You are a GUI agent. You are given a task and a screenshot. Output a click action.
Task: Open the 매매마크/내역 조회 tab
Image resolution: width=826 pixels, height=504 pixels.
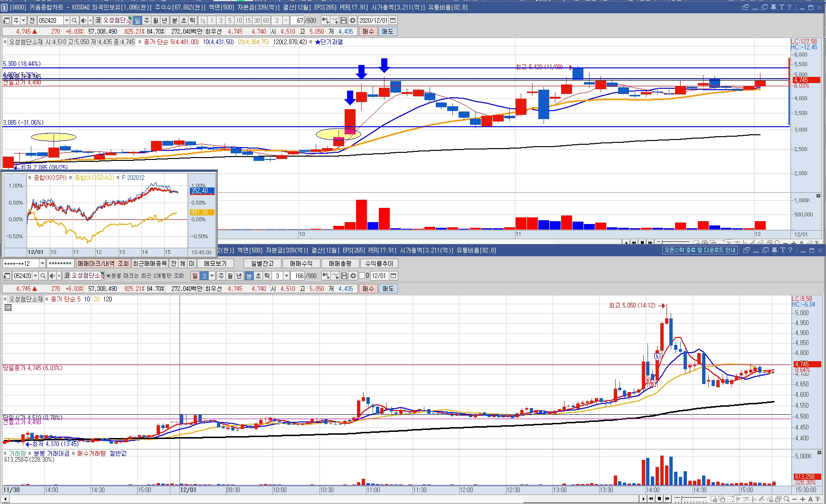103,263
